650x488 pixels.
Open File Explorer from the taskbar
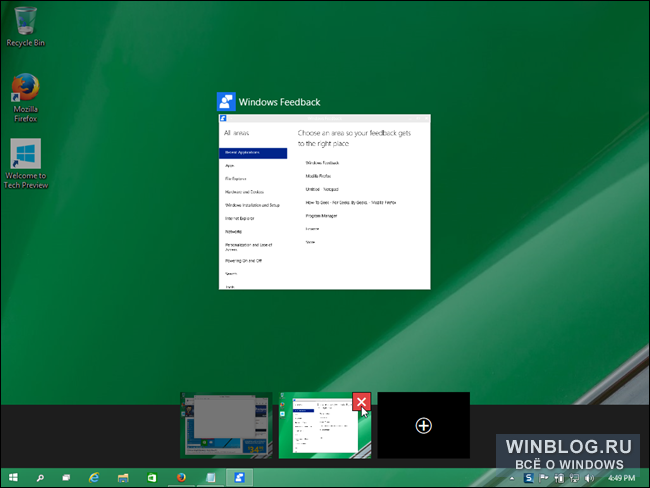(123, 478)
